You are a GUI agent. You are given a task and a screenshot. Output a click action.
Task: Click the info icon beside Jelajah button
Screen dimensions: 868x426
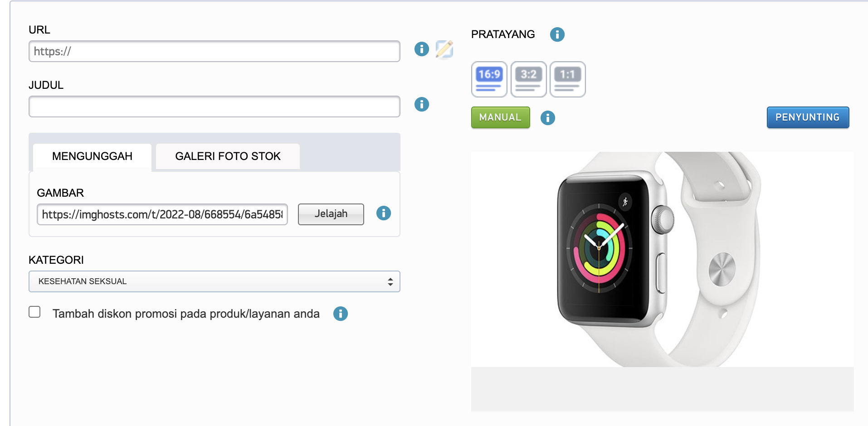click(383, 213)
